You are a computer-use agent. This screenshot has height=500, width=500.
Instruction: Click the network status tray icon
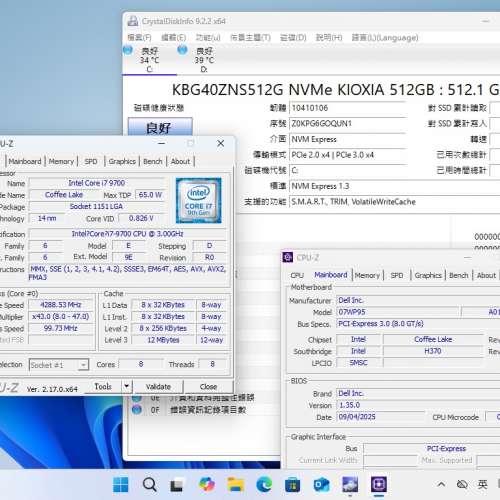click(x=462, y=484)
